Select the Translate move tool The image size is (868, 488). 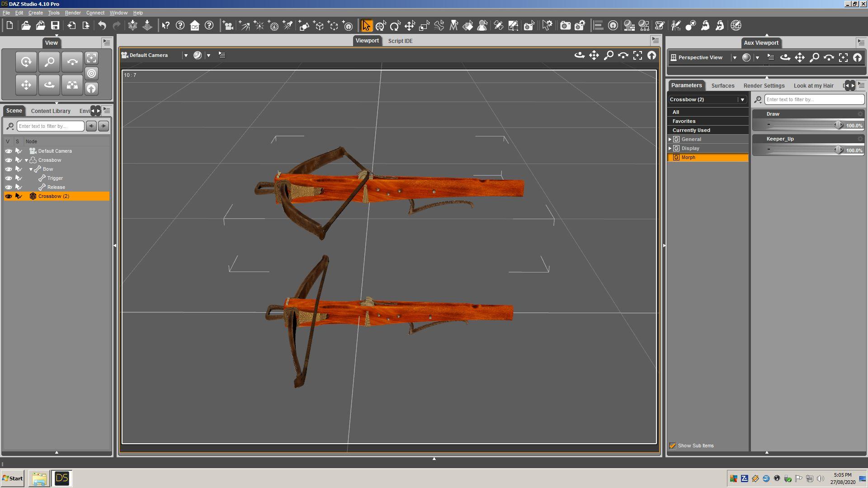click(410, 26)
